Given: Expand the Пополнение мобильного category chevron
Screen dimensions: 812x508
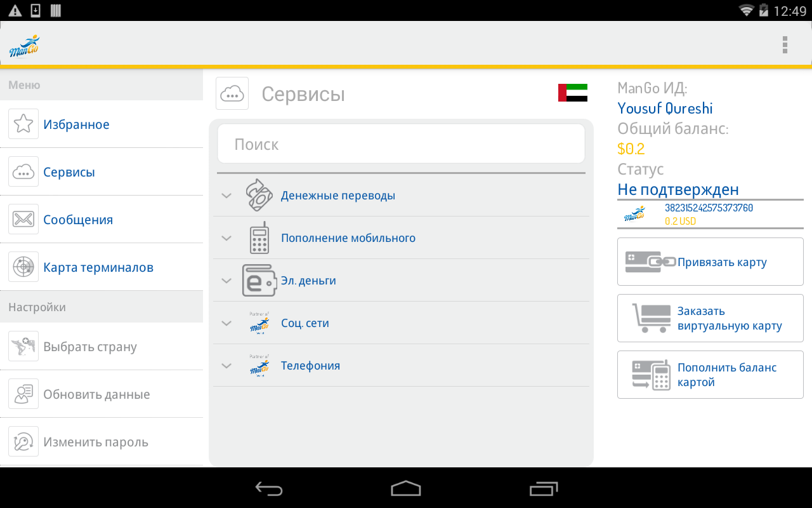Looking at the screenshot, I should pos(226,238).
